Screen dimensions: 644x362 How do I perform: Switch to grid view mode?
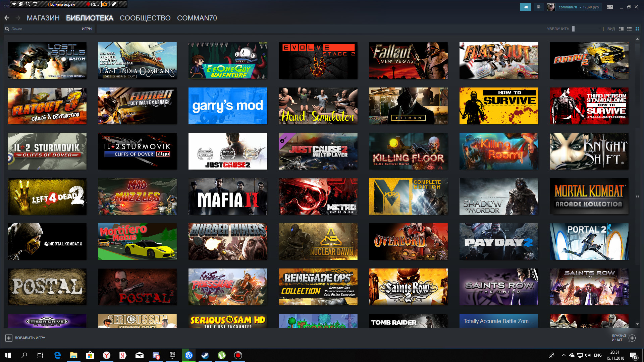pos(637,29)
